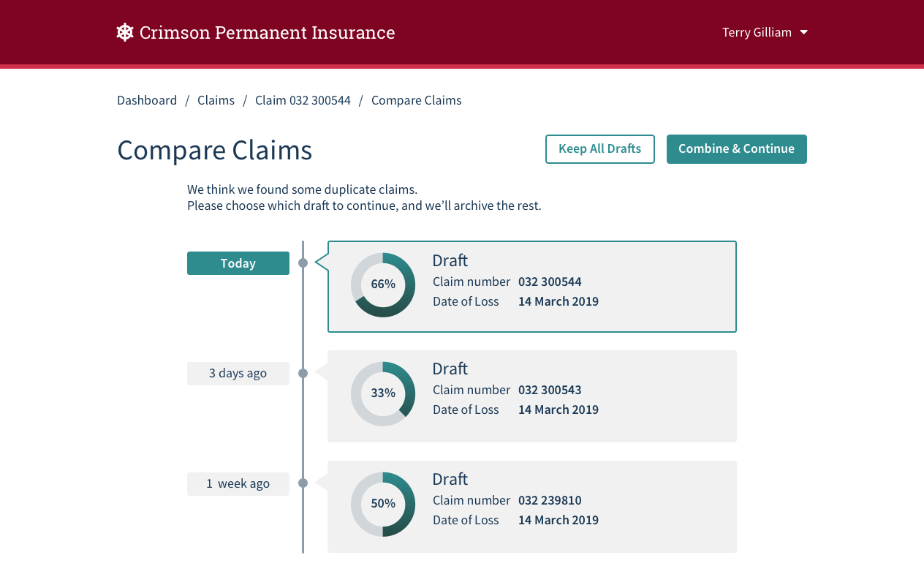Click the date of loss in claim 032 300543 card

click(558, 409)
